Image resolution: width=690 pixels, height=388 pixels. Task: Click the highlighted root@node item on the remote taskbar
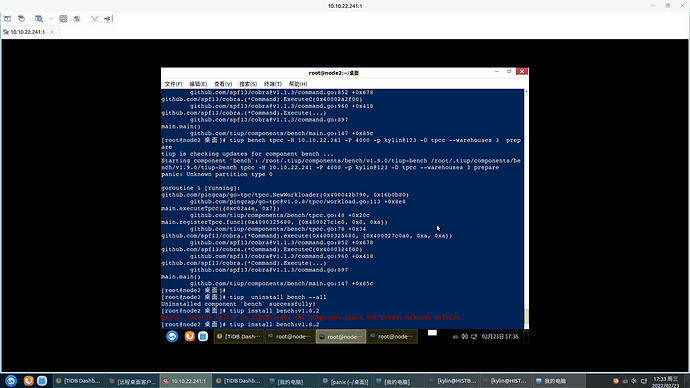341,337
